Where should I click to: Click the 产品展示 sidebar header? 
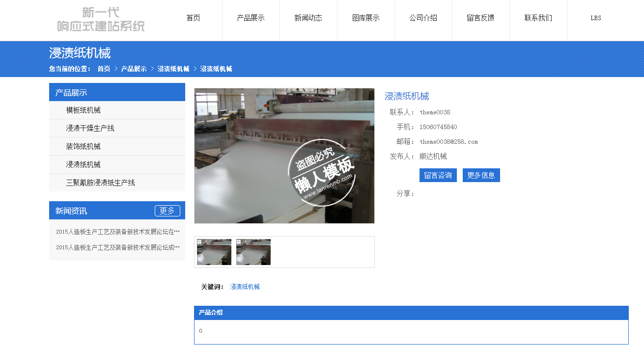117,92
